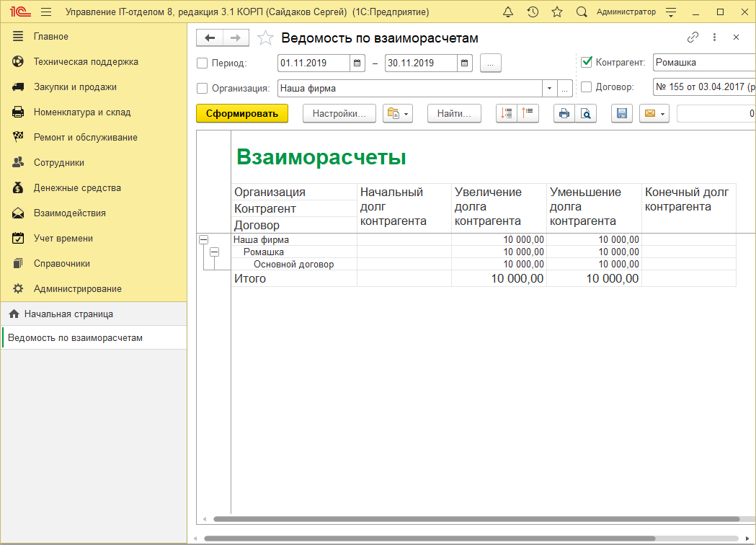Open the Настройки... dialog

(339, 113)
